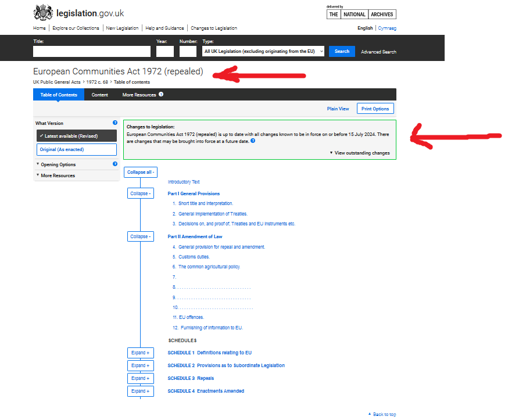Collapse Part II Amendment of Law

point(141,236)
